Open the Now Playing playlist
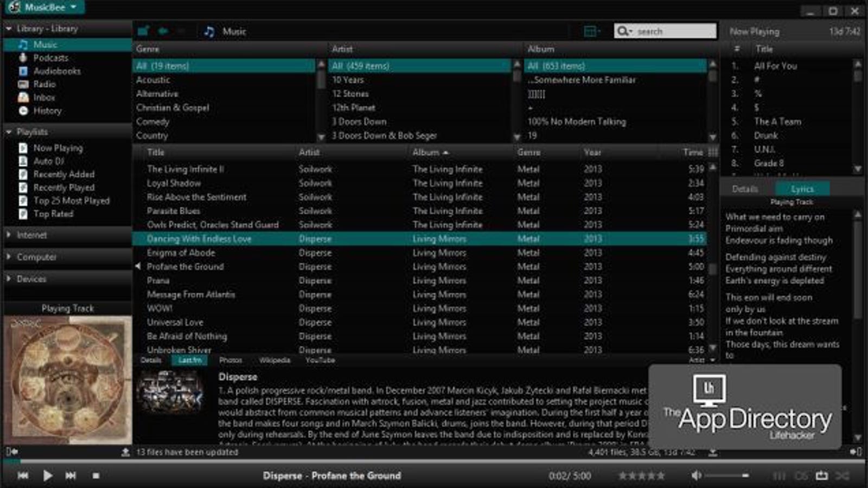Image resolution: width=868 pixels, height=488 pixels. coord(58,147)
